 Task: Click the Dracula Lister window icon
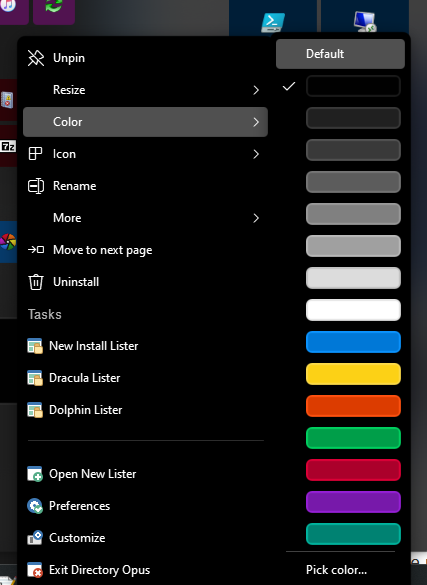click(35, 378)
